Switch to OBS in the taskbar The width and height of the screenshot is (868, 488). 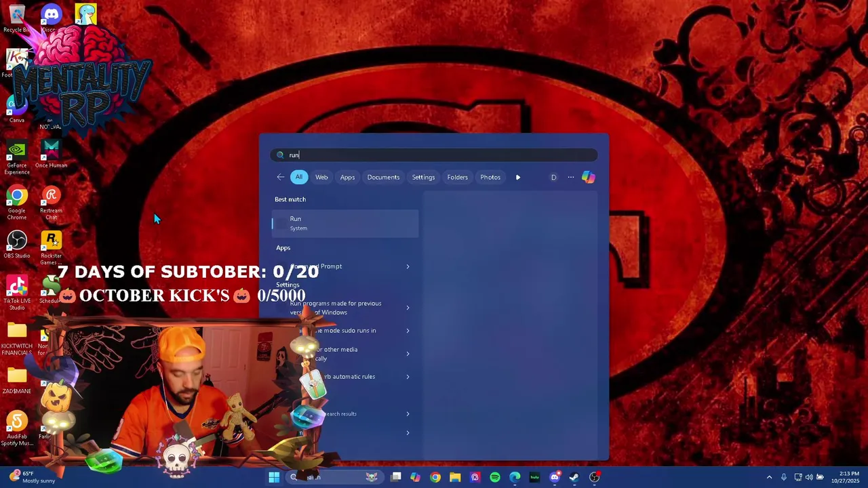pos(595,477)
